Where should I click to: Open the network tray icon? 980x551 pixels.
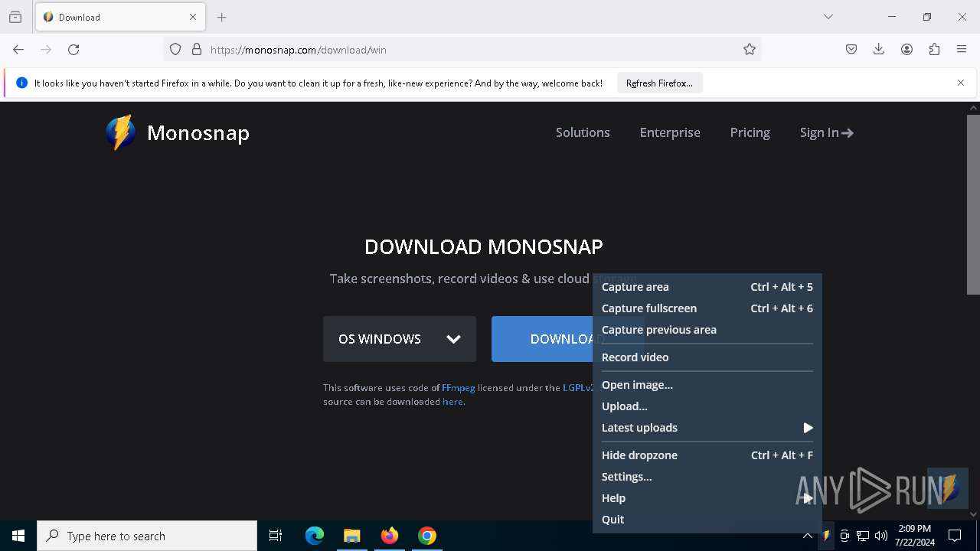coord(863,536)
